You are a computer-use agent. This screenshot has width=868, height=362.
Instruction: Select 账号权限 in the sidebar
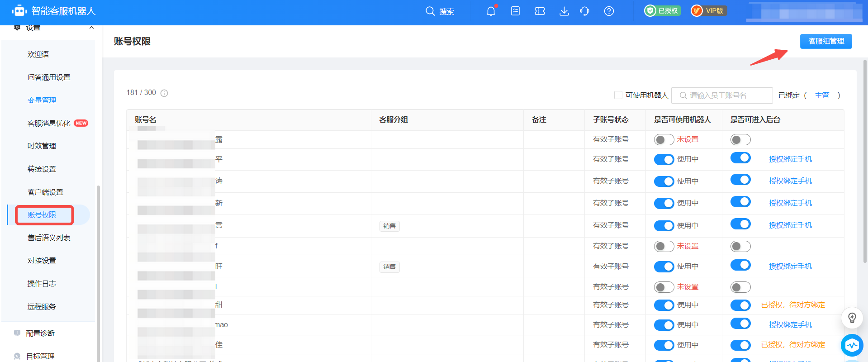(42, 215)
